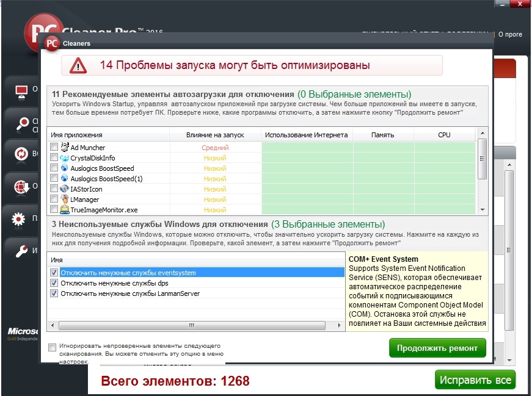
Task: Click the red monitor sidebar icon
Action: [22, 92]
